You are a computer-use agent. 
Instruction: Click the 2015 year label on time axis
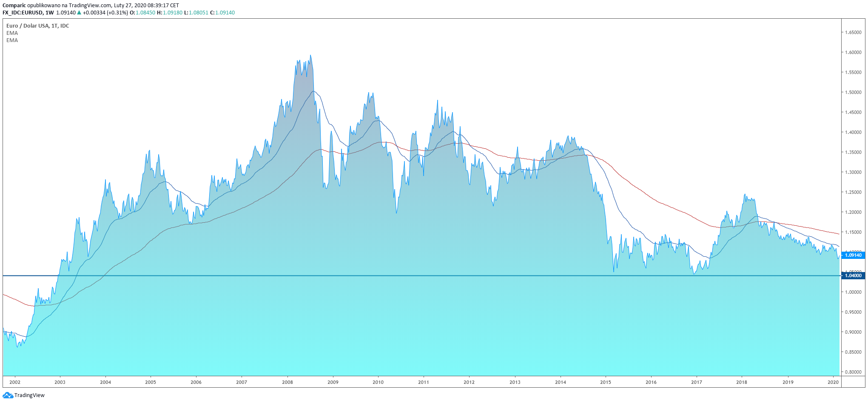tap(606, 382)
